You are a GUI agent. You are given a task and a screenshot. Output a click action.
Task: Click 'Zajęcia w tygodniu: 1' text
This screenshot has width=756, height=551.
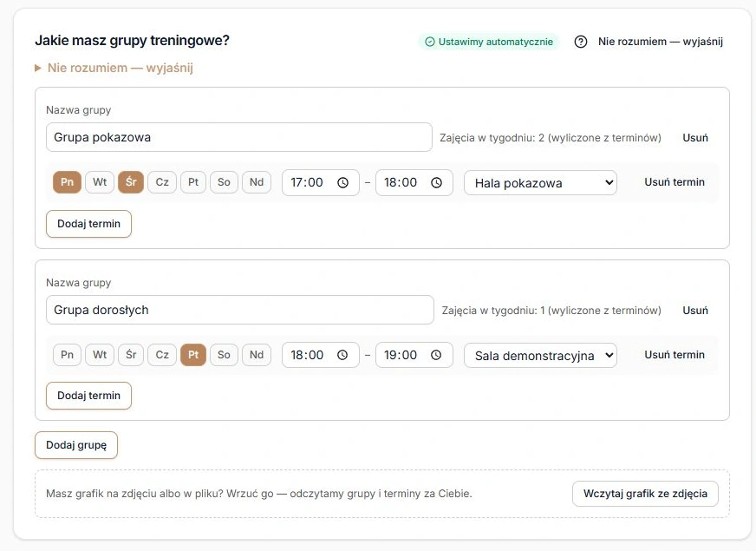click(493, 311)
